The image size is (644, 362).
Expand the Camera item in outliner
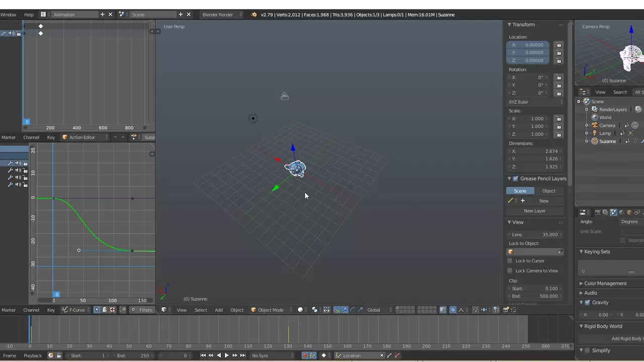pyautogui.click(x=587, y=125)
